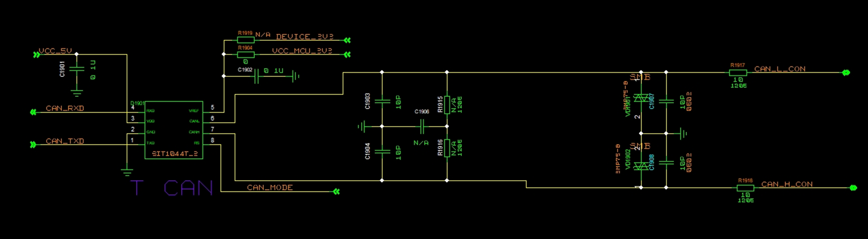Click the VDD pin label on the chip
Screen dimensions: 868x239
pyautogui.click(x=151, y=121)
